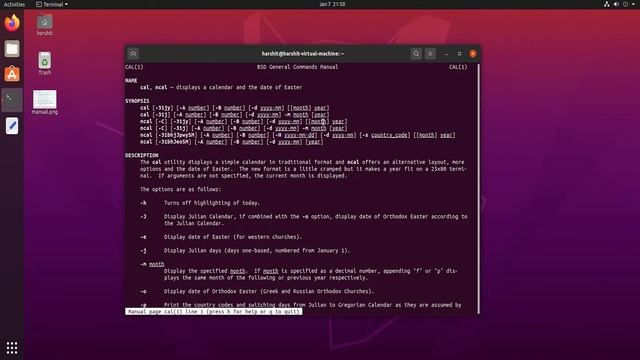The image size is (640, 360).
Task: Click the 'Display date of Orthodox Easter' line
Action: pyautogui.click(x=269, y=291)
